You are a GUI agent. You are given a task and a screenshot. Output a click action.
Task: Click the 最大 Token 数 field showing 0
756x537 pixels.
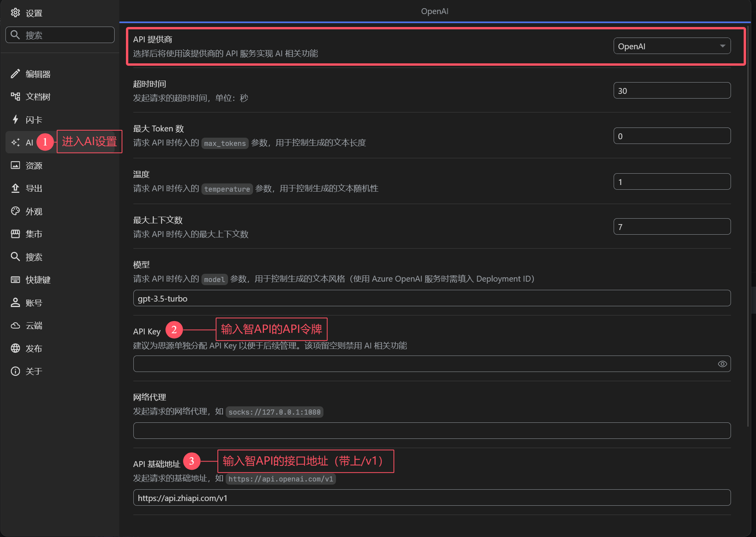click(672, 136)
